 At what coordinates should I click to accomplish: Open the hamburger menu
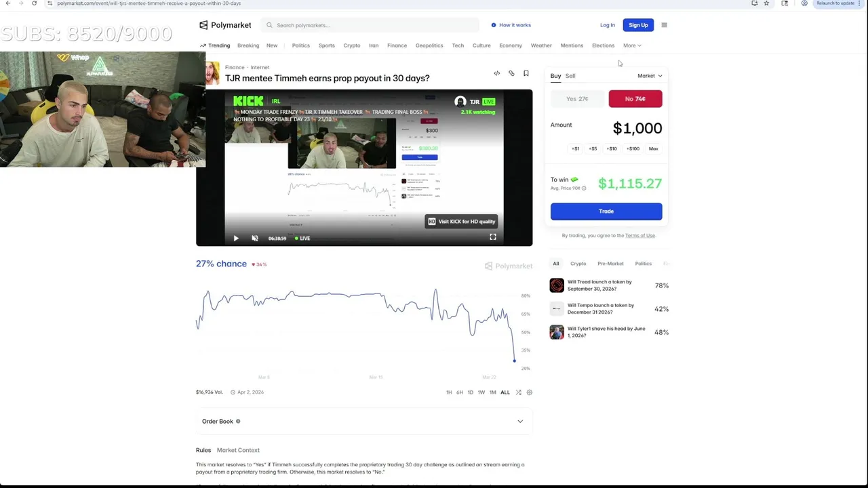click(664, 25)
